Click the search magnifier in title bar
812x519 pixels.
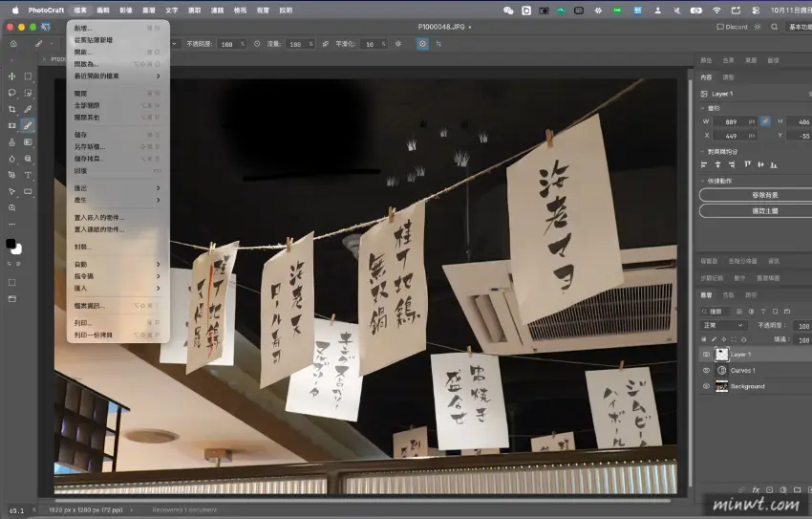coord(774,27)
